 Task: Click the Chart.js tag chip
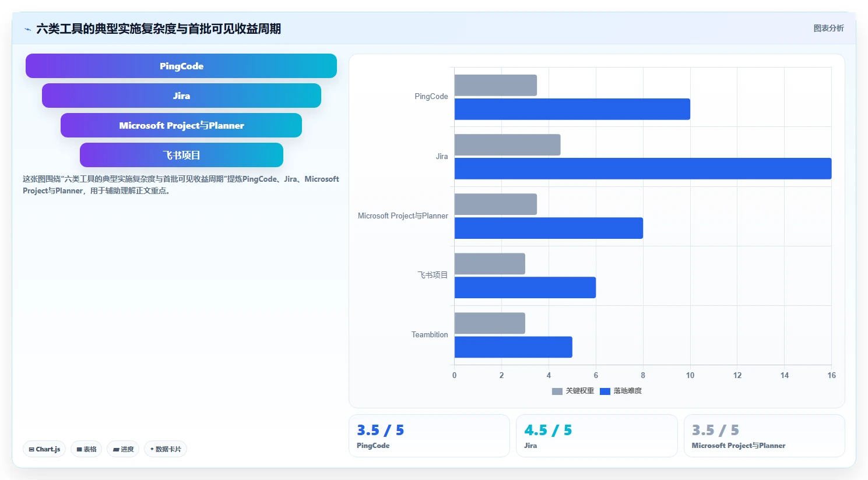(x=44, y=449)
